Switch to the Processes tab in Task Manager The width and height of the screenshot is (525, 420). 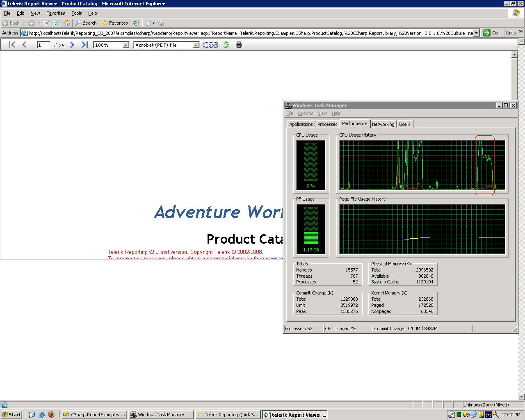coord(327,124)
